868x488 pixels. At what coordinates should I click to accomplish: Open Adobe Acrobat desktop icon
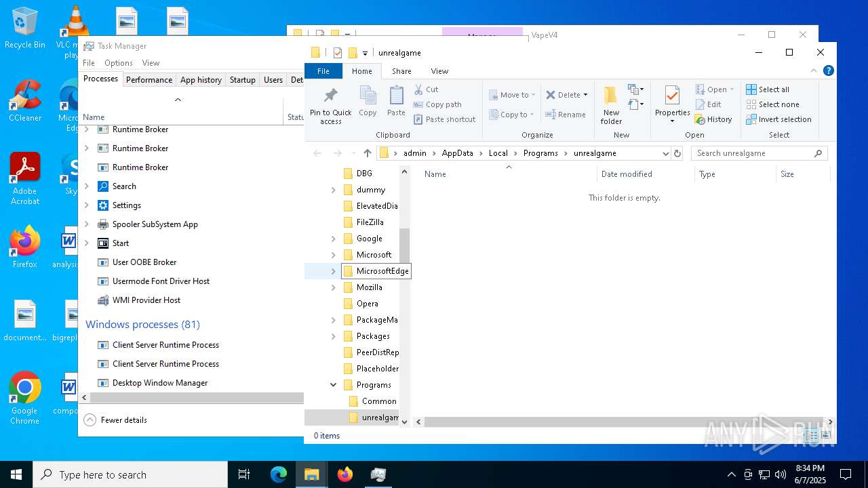tap(25, 178)
